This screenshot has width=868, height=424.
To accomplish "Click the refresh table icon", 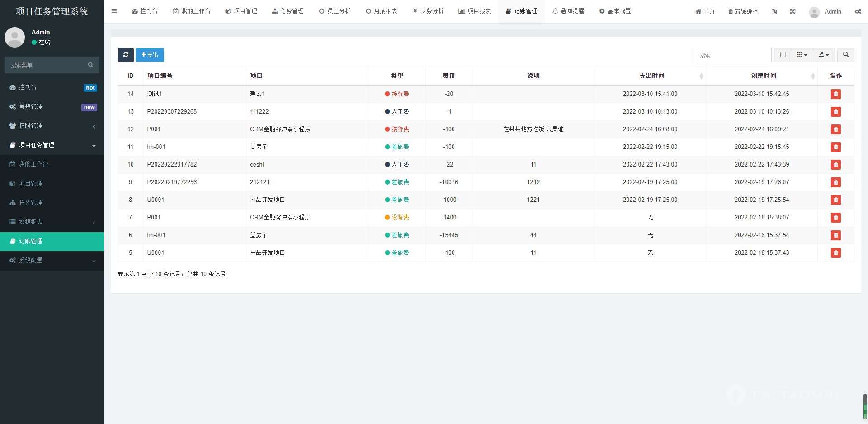I will pyautogui.click(x=126, y=55).
